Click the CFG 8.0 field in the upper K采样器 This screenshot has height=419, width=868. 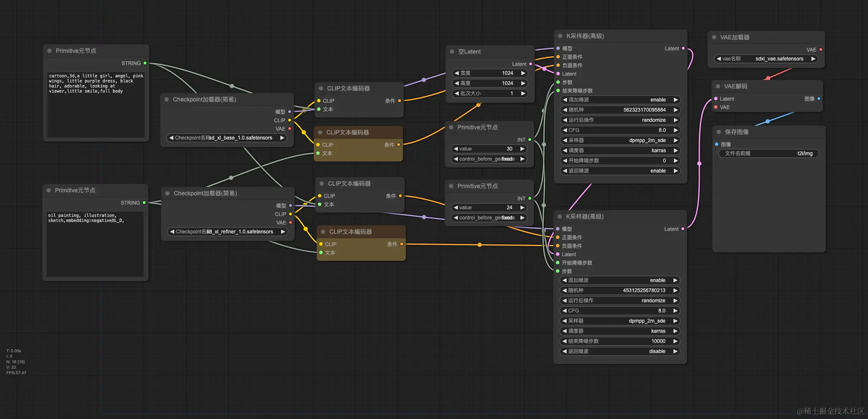620,130
